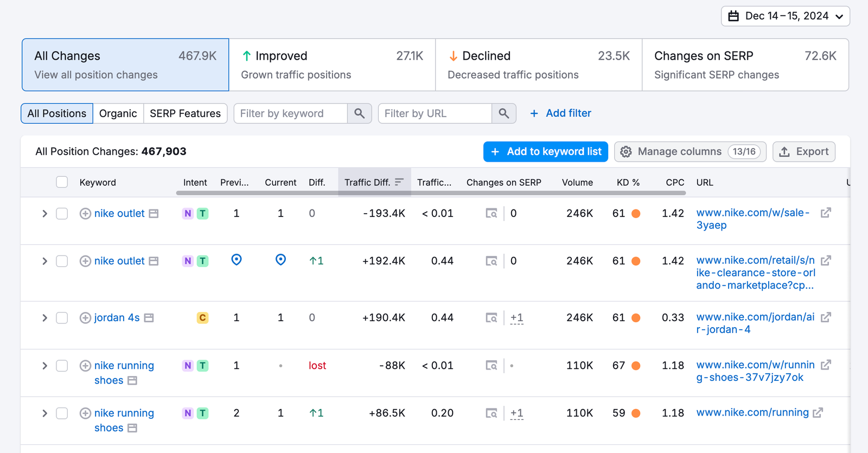The image size is (868, 453).
Task: Switch to the Organic positions tab
Action: tap(118, 113)
